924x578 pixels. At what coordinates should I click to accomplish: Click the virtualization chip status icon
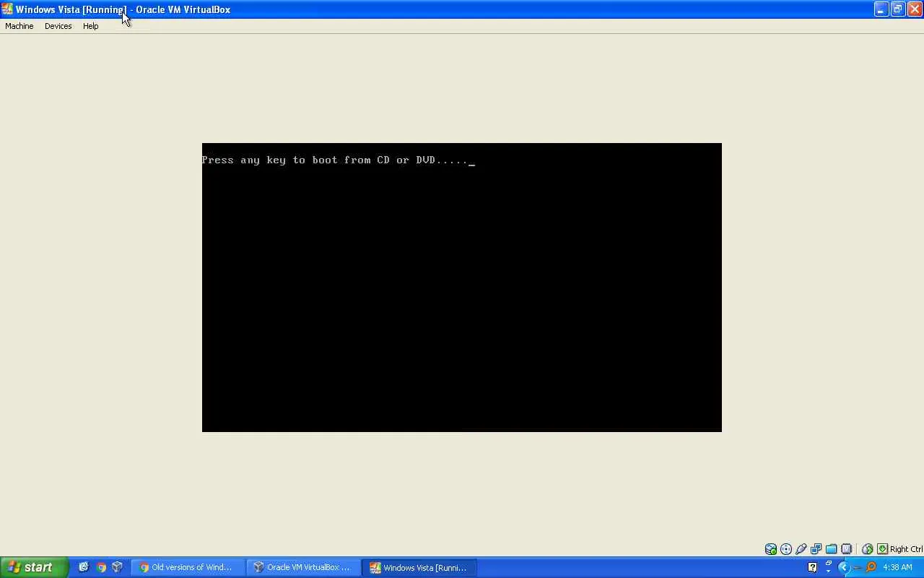[x=847, y=549]
